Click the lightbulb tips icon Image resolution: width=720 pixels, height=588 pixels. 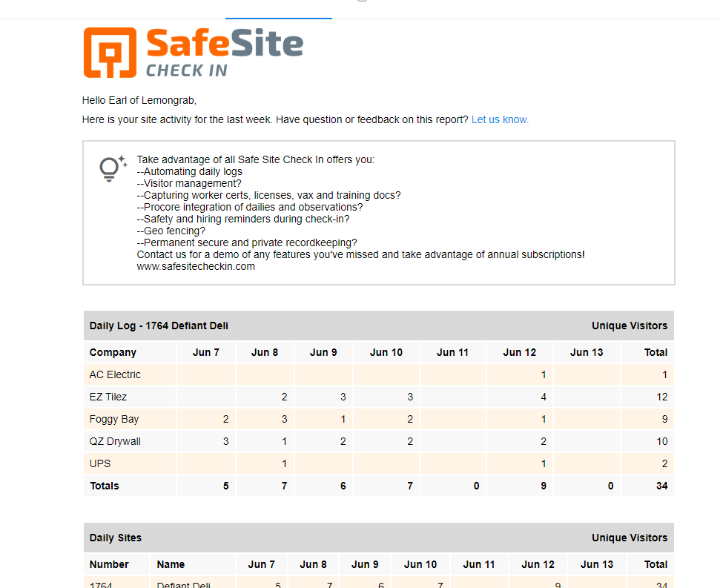113,168
